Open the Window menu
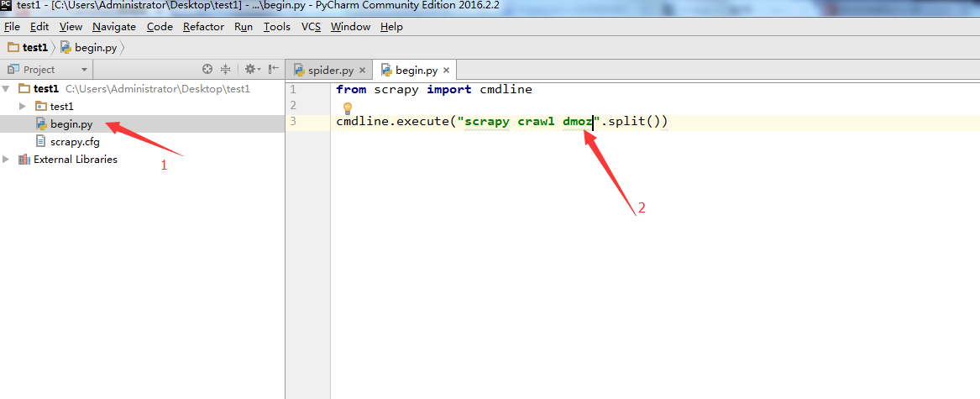This screenshot has width=980, height=399. point(351,27)
